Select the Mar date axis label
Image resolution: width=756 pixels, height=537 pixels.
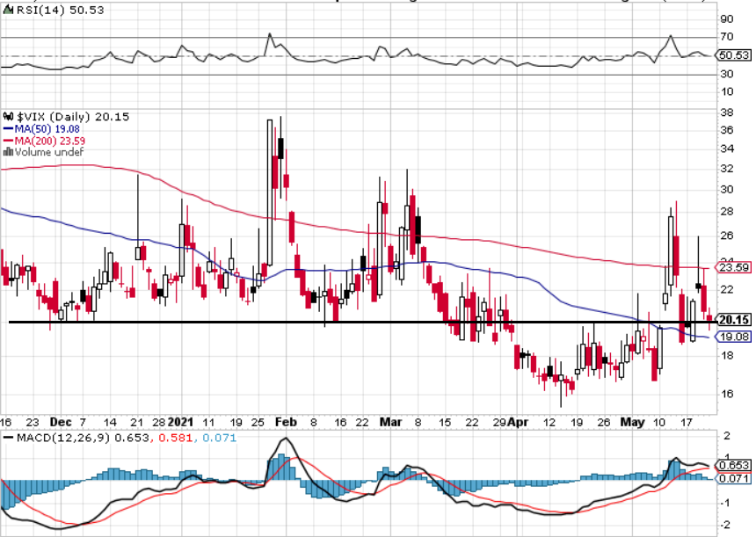click(390, 422)
